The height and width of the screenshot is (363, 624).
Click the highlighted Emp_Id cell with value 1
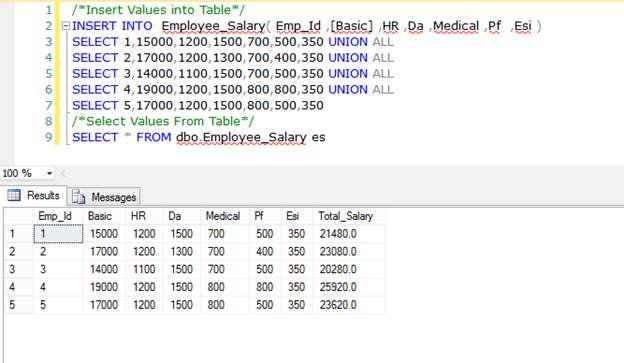pos(58,234)
